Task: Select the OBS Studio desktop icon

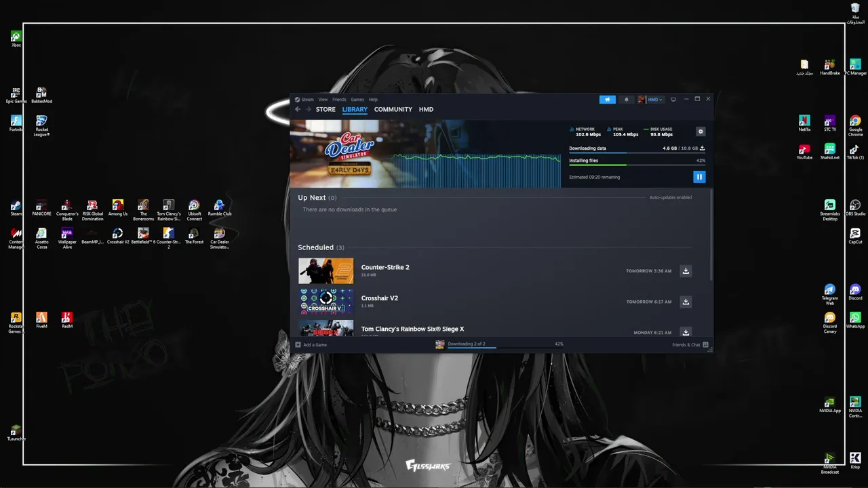Action: [855, 208]
